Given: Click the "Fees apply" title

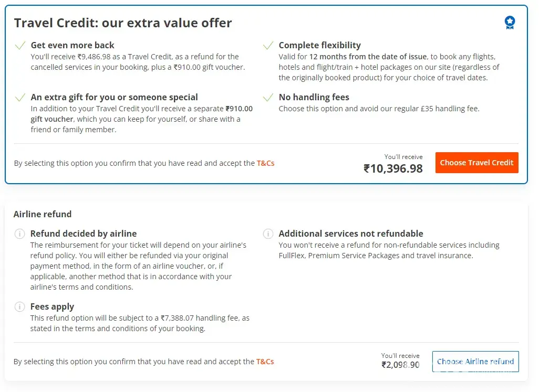Looking at the screenshot, I should 52,306.
